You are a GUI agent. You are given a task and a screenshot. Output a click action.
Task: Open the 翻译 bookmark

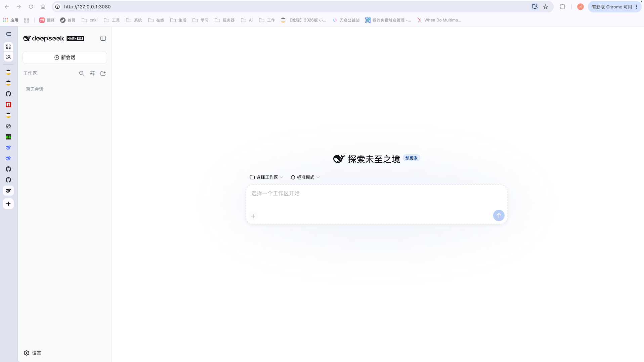pyautogui.click(x=47, y=20)
